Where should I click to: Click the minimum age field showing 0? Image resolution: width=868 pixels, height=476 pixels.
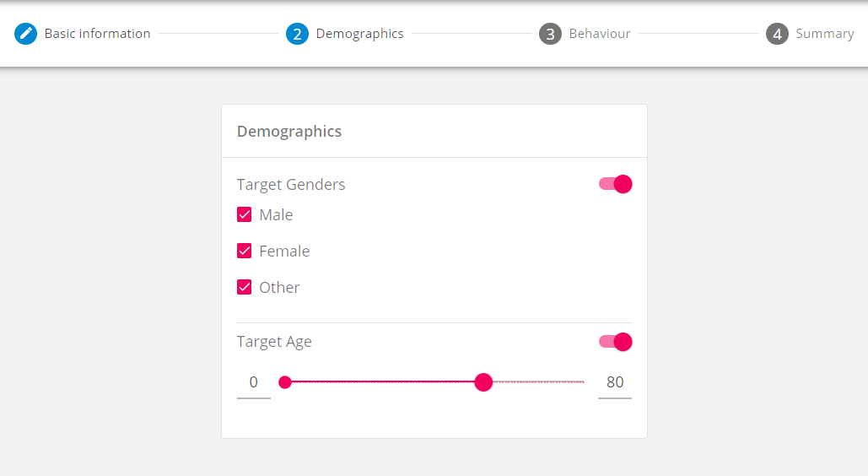253,382
